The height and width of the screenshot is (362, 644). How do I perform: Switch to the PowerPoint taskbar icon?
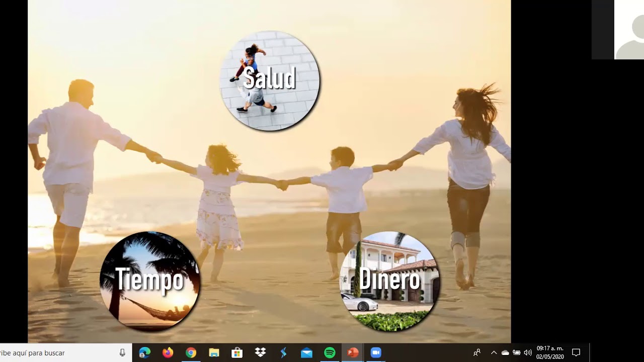[353, 353]
